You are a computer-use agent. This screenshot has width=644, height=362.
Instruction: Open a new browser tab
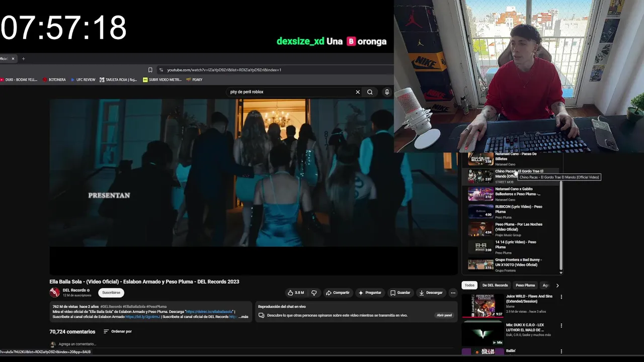point(23,59)
